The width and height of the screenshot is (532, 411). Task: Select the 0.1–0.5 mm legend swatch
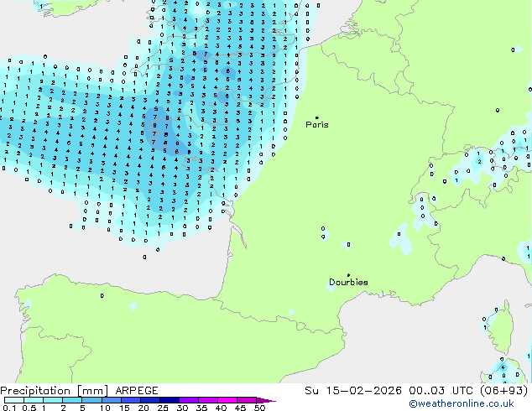click(14, 400)
